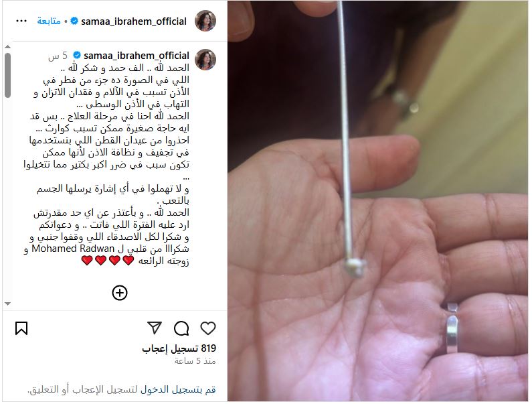532x404 pixels.
Task: Open the three dots more options menu
Action: pyautogui.click(x=21, y=21)
